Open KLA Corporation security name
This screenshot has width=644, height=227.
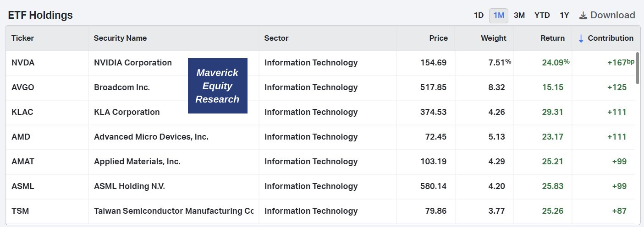coord(127,112)
